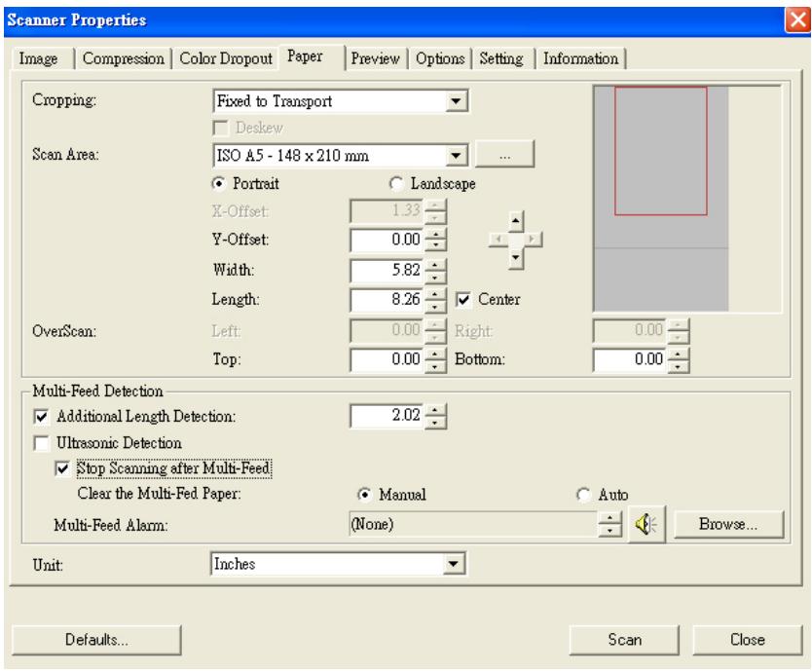Select Auto for clearing multi-fed paper
This screenshot has height=671, width=812.
583,495
